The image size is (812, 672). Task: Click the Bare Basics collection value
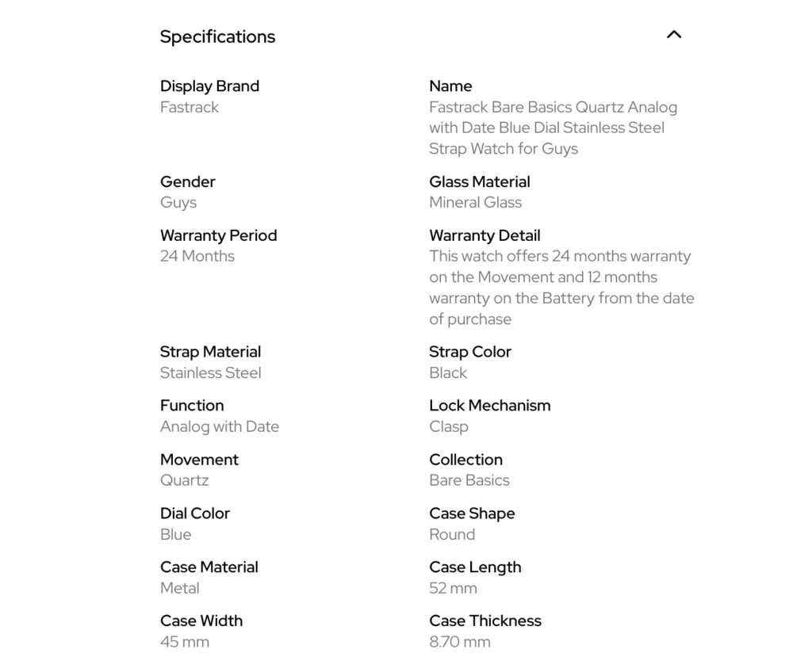[469, 480]
